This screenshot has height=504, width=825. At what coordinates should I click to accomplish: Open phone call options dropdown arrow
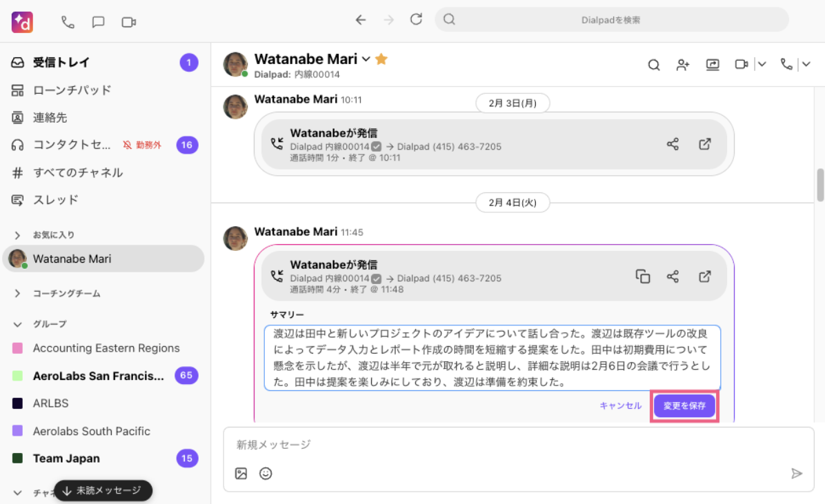[x=806, y=64]
